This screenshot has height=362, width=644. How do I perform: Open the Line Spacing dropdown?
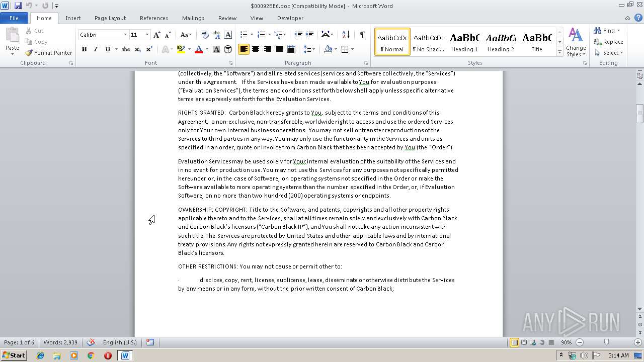pyautogui.click(x=309, y=49)
